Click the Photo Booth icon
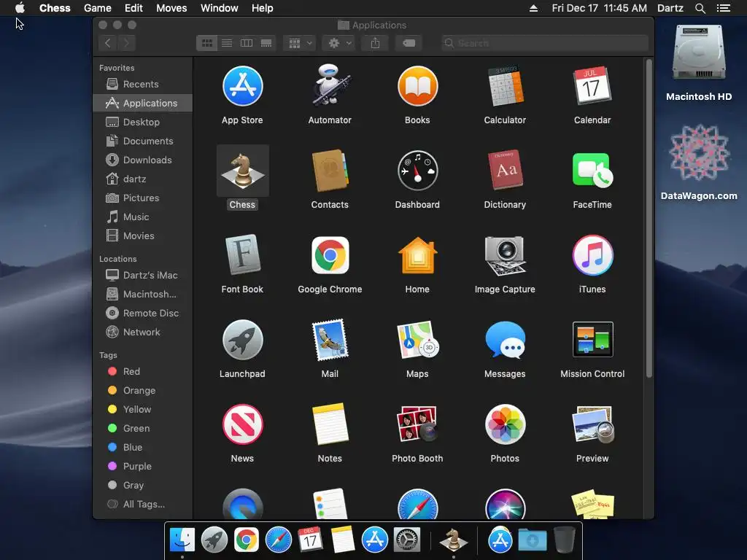Screen dimensions: 747x560 pos(417,424)
